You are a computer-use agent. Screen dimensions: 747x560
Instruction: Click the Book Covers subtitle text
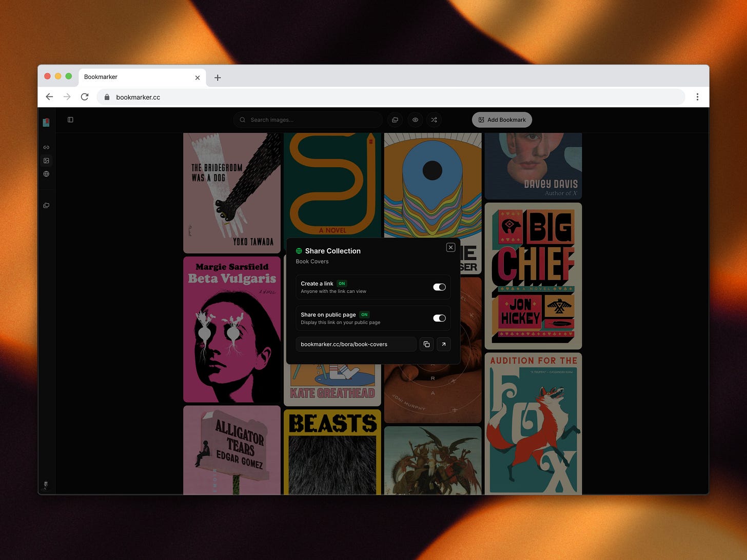click(x=312, y=262)
